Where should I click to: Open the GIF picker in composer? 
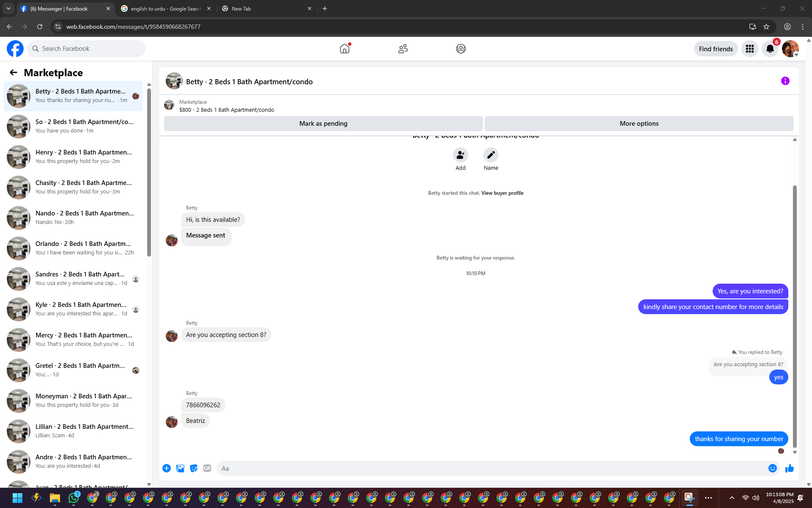(x=207, y=468)
